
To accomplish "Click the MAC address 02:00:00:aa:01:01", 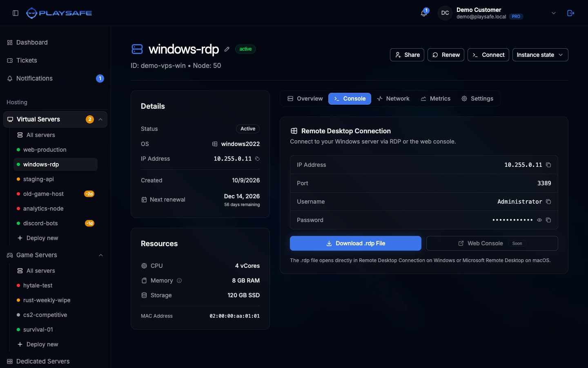I will (x=234, y=316).
